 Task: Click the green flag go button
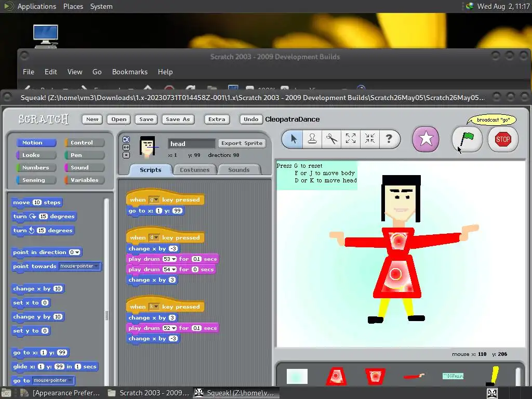(467, 139)
